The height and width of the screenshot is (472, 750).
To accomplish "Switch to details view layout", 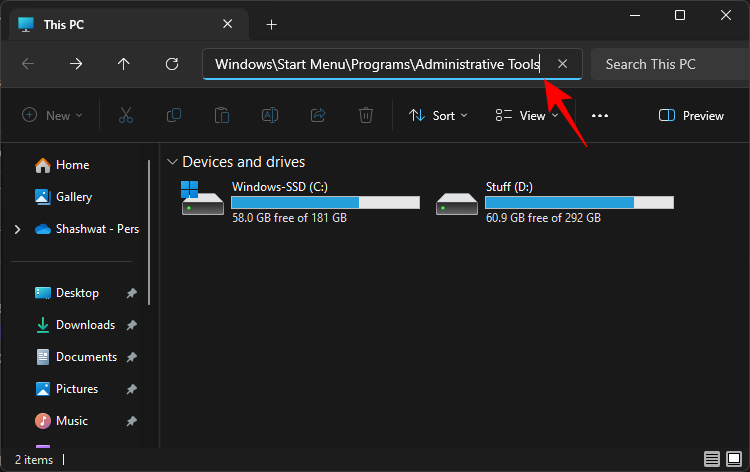I will click(711, 459).
